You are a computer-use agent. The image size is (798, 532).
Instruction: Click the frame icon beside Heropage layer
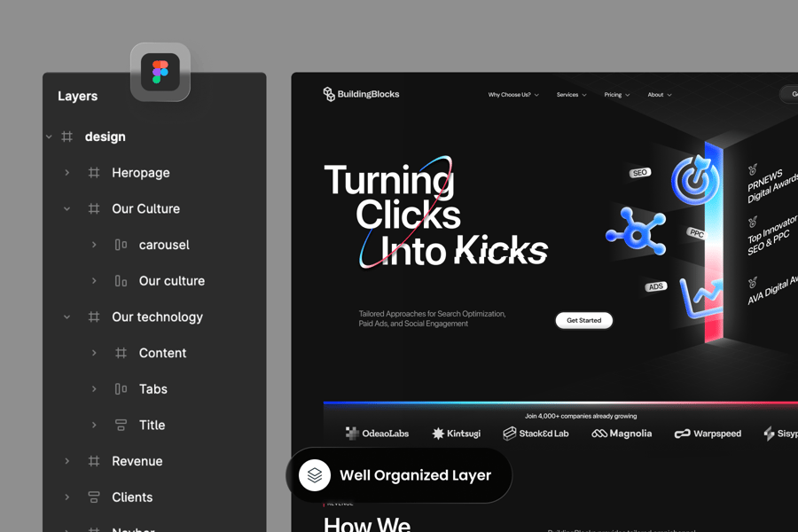click(x=94, y=173)
